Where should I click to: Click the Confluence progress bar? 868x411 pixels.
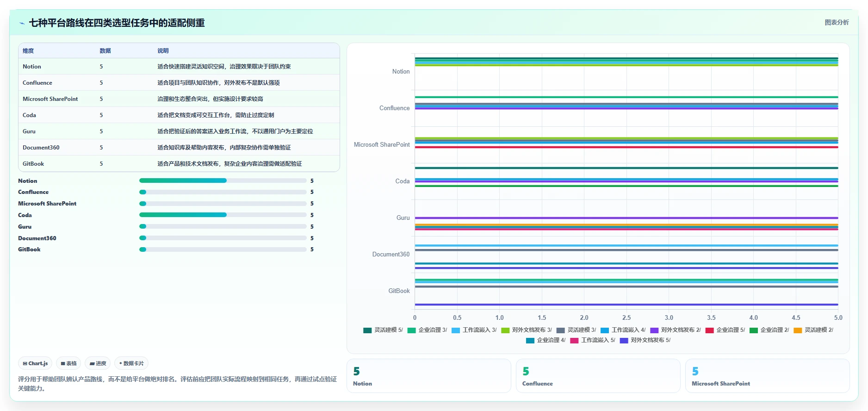pyautogui.click(x=223, y=192)
